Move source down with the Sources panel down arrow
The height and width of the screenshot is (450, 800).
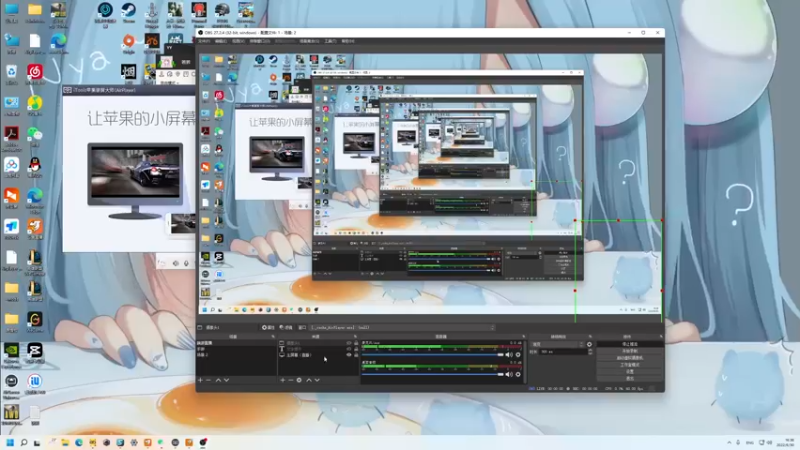pos(317,380)
